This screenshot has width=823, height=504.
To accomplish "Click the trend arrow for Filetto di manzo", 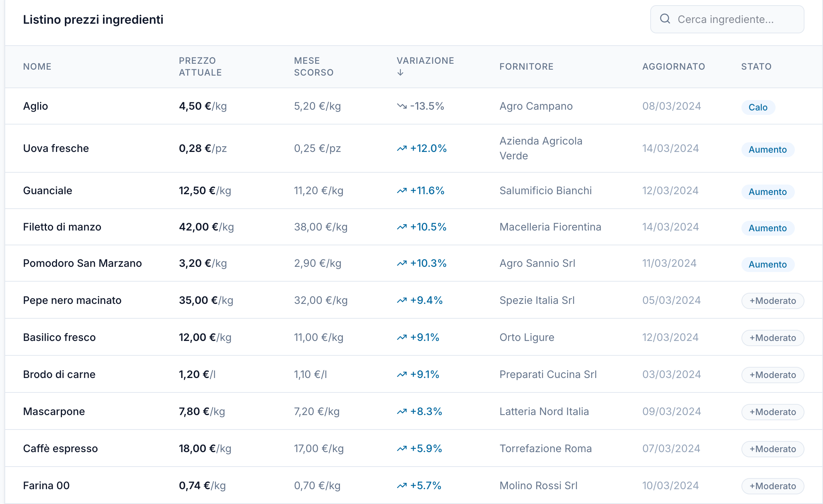I will point(402,227).
